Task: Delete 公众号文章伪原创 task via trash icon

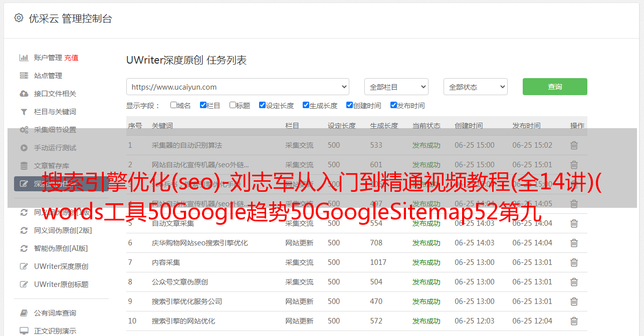Action: (x=574, y=282)
